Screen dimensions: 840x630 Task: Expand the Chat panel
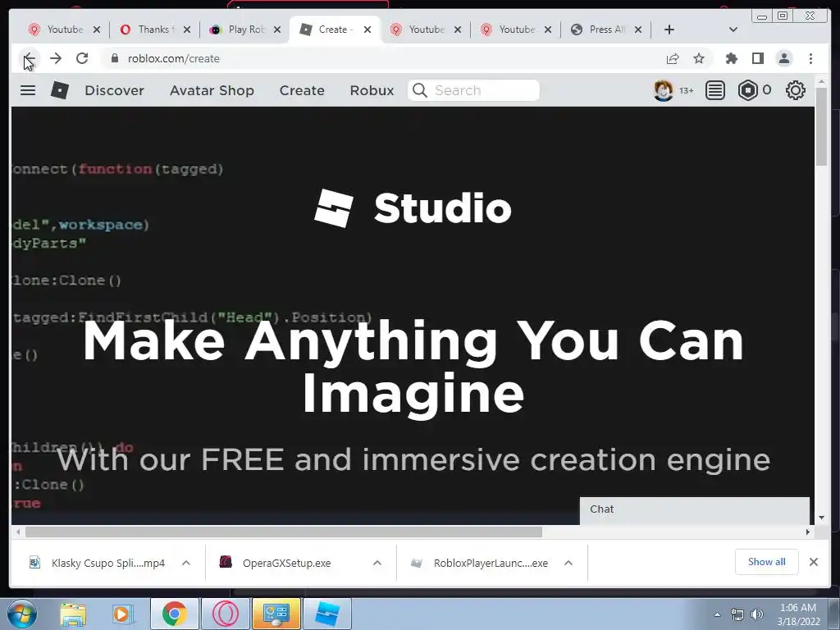(694, 509)
